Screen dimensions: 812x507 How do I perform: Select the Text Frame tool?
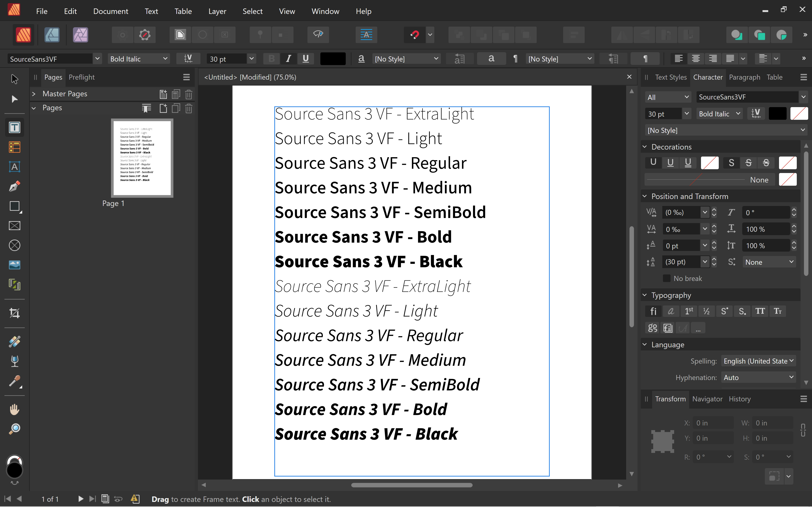[14, 127]
